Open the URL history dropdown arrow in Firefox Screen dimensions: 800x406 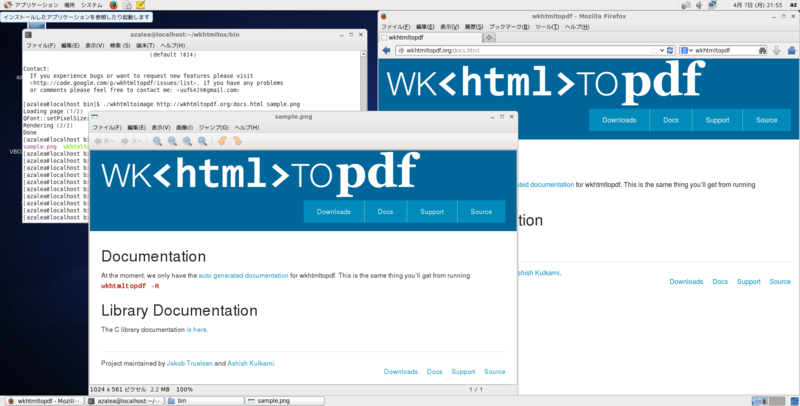click(662, 50)
